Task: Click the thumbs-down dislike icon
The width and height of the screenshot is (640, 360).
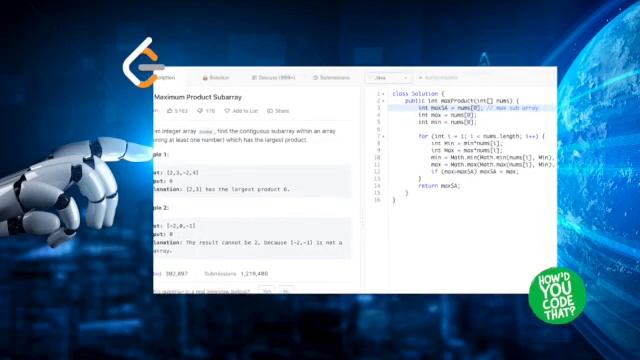Action: pos(200,111)
